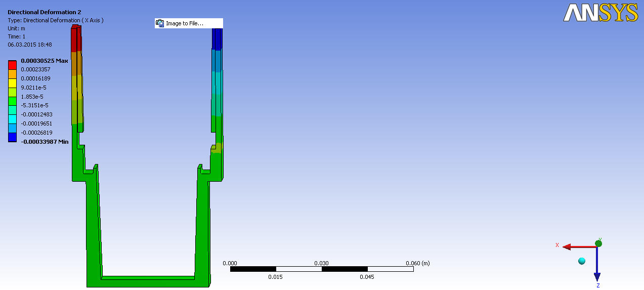Click the legend value '-5.3151e-5'
The height and width of the screenshot is (290, 644).
click(34, 105)
